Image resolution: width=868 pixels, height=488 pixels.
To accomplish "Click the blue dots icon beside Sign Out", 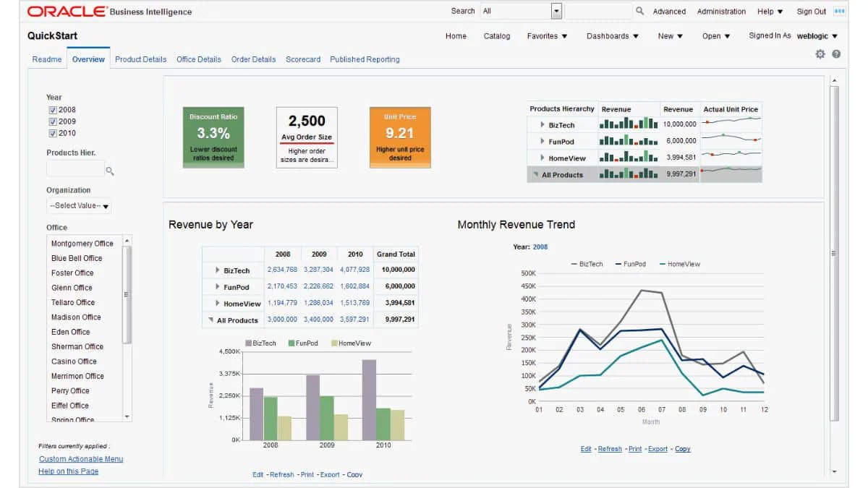I will pyautogui.click(x=839, y=11).
